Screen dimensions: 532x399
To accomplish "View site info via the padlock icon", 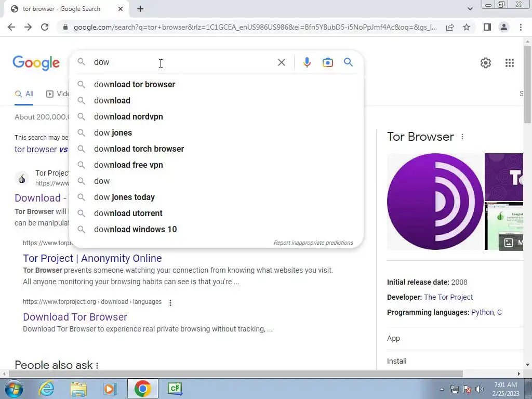I will point(65,27).
